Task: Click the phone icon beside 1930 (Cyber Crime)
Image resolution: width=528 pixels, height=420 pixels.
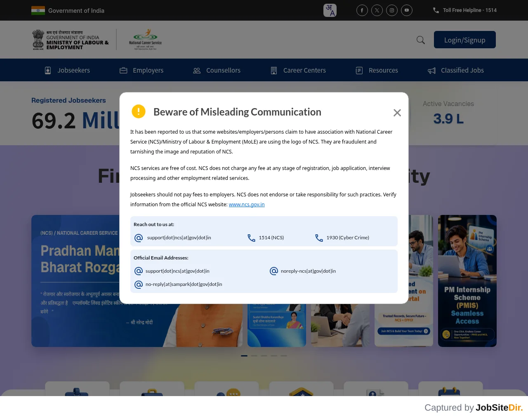Action: 319,238
